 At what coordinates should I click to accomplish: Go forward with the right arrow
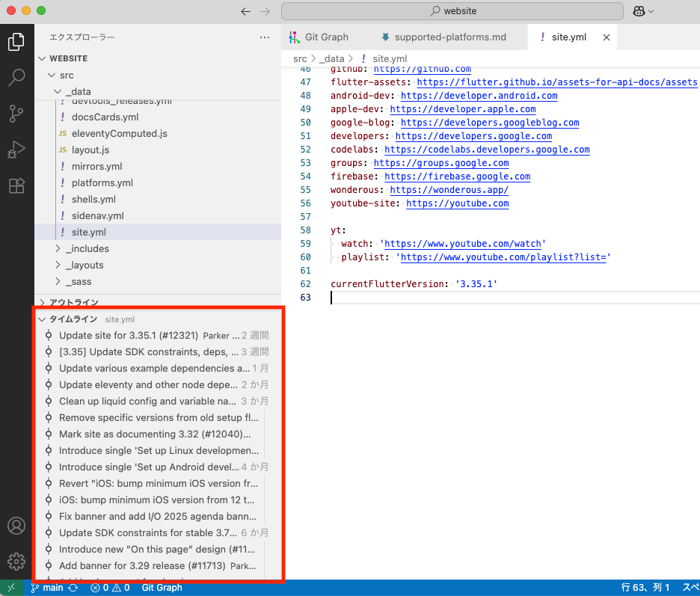(x=265, y=11)
